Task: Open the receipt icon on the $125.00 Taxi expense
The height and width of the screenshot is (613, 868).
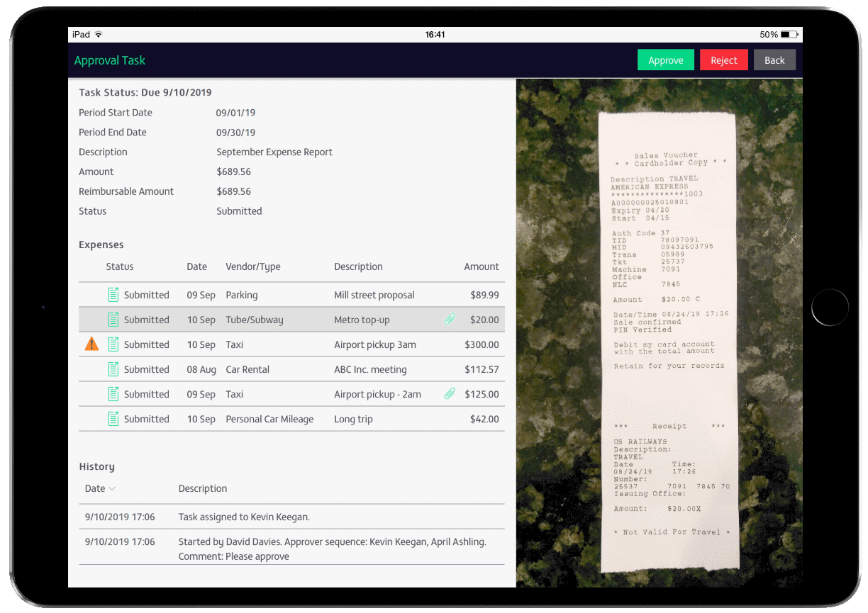Action: point(114,393)
